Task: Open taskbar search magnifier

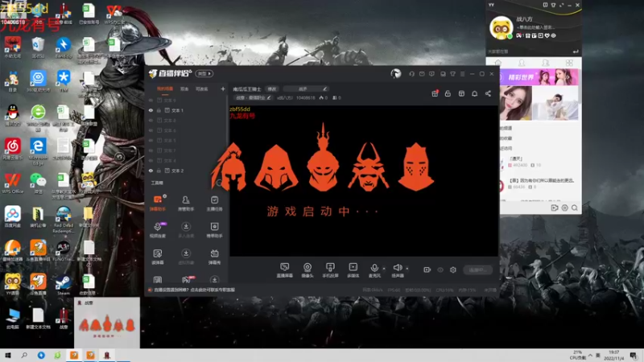Action: 24,355
